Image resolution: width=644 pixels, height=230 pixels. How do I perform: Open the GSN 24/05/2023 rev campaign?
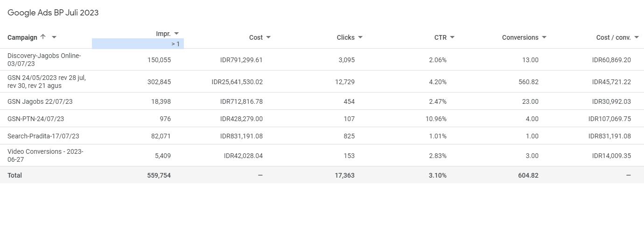47,81
